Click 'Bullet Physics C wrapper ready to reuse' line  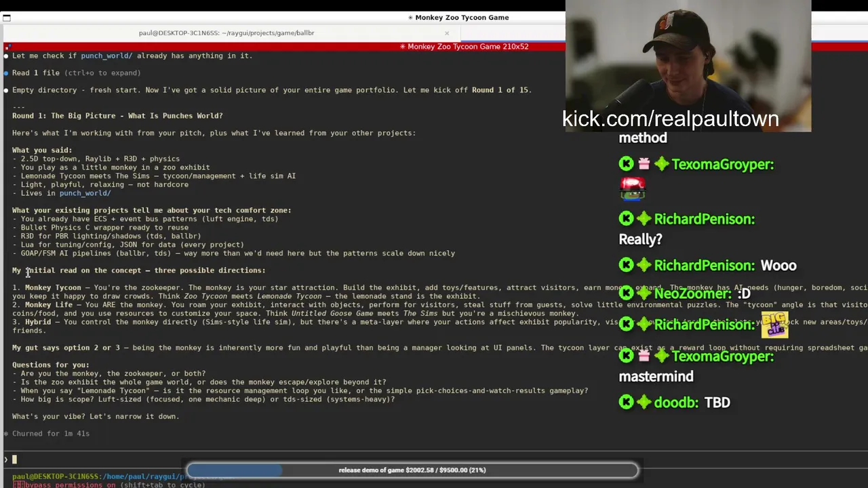click(100, 228)
